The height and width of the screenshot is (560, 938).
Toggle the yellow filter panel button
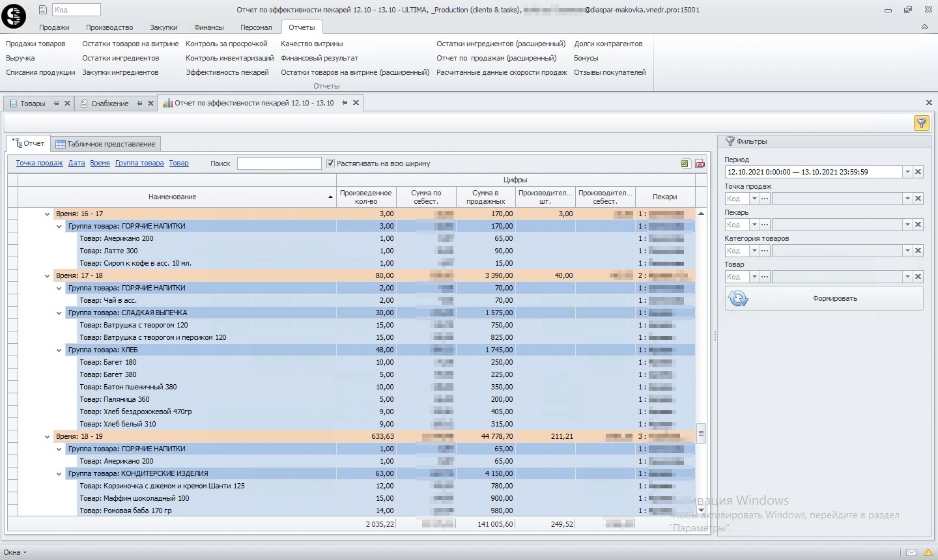tap(921, 123)
